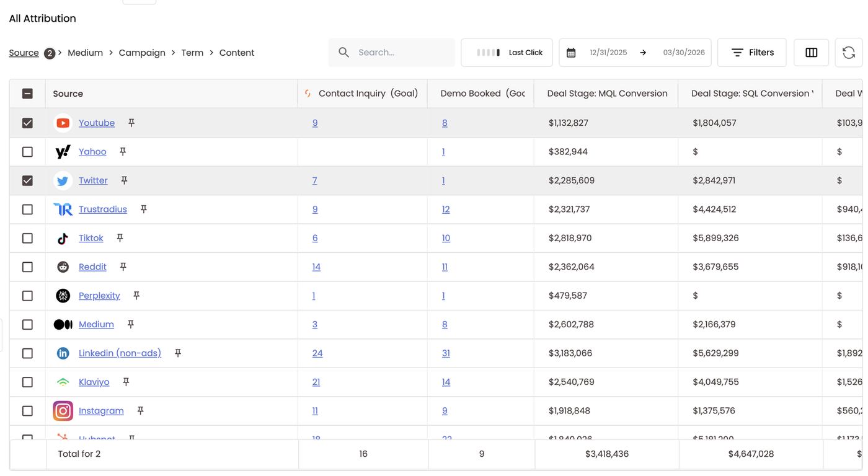The image size is (868, 476).
Task: Open the end date 03/30/2026 picker
Action: click(x=684, y=53)
